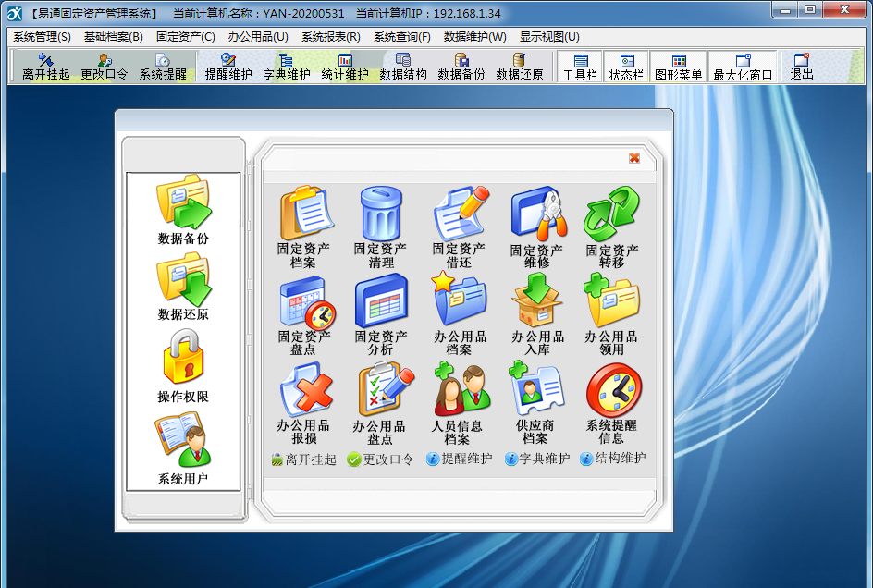Click the 字典维护 toolbar button

tap(286, 67)
